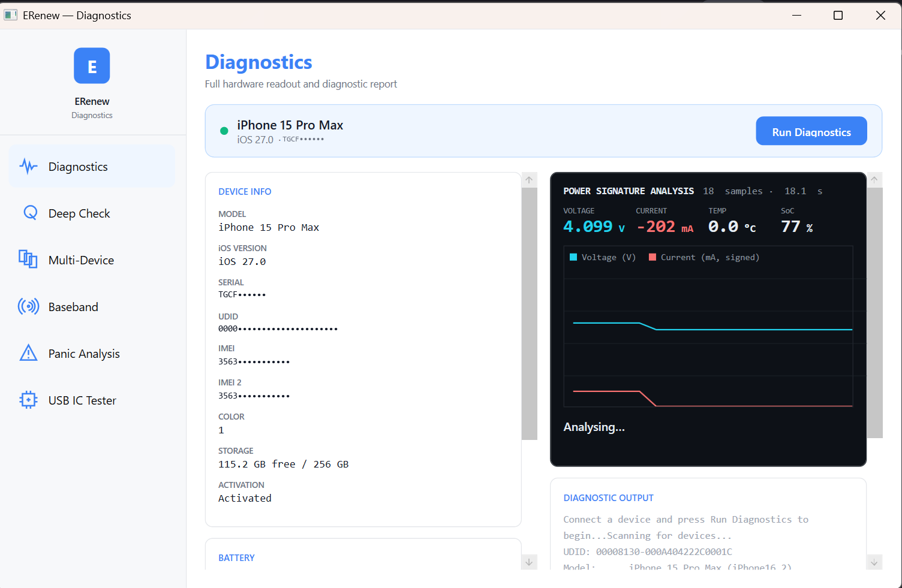Click the cyan Voltage (V) legend swatch
902x588 pixels.
pos(573,257)
